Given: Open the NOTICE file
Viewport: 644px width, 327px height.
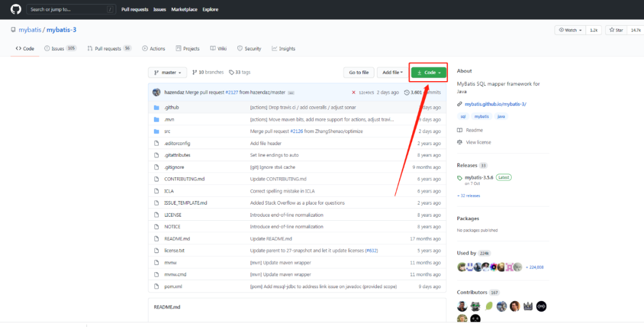Looking at the screenshot, I should (x=172, y=227).
